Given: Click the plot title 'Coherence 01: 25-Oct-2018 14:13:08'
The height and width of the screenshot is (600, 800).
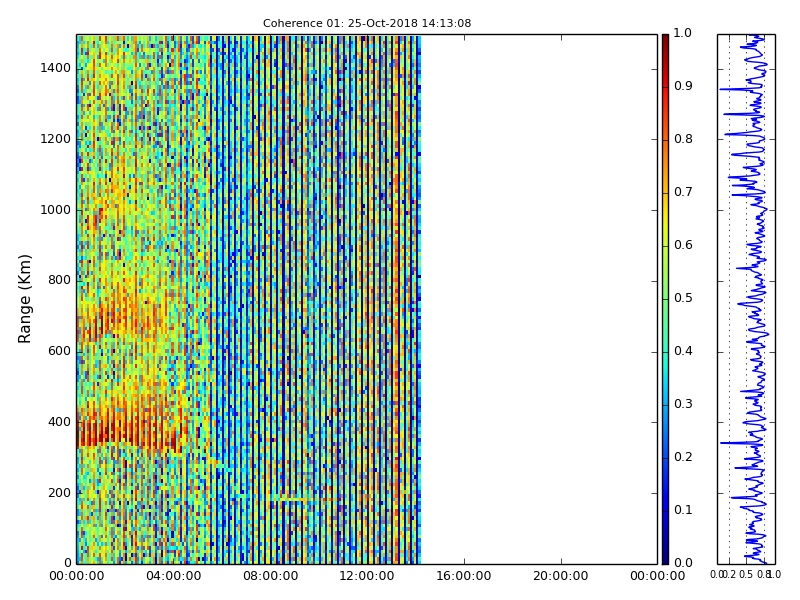Looking at the screenshot, I should pos(367,23).
